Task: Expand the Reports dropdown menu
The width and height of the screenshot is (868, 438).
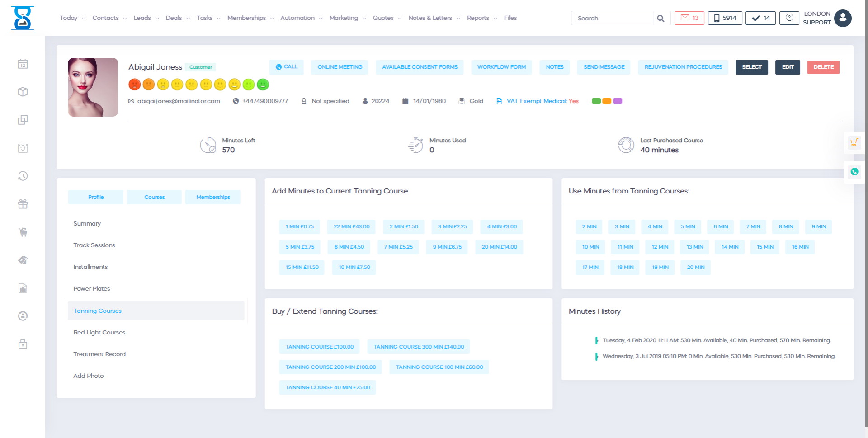Action: tap(481, 18)
